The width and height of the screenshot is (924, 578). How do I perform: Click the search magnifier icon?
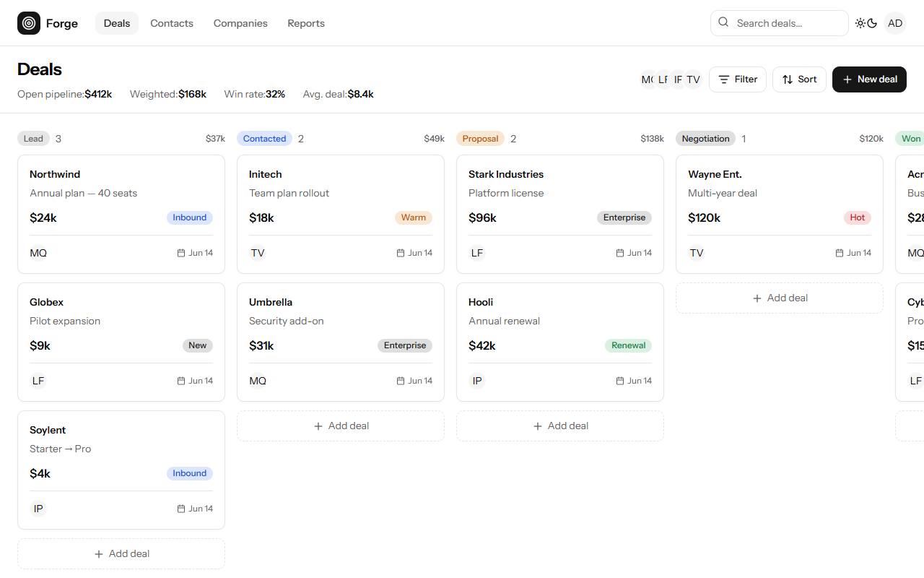723,22
